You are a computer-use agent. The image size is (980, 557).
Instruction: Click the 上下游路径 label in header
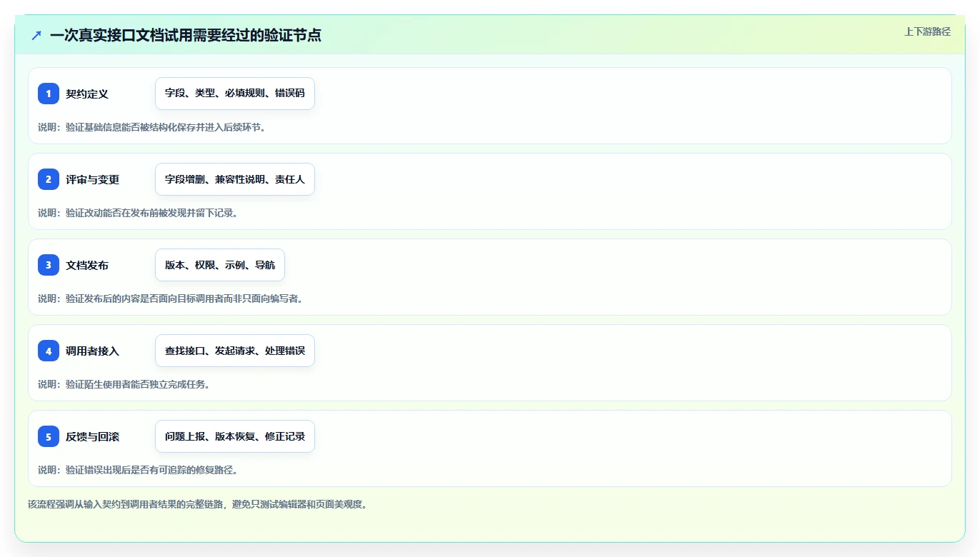[927, 31]
